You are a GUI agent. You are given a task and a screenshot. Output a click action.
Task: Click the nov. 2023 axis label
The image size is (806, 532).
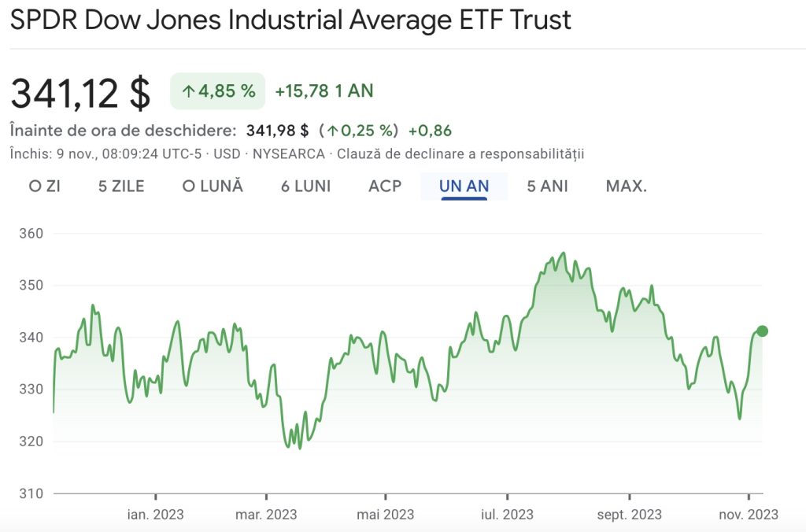click(x=747, y=515)
